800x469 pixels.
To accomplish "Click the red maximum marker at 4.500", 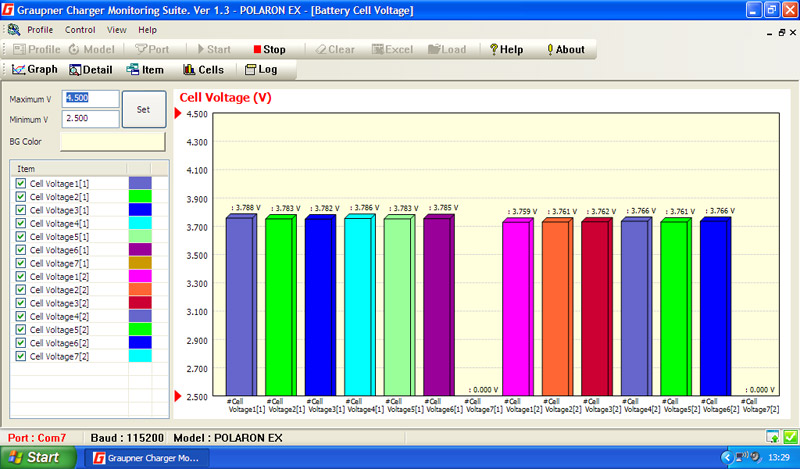I will click(178, 113).
